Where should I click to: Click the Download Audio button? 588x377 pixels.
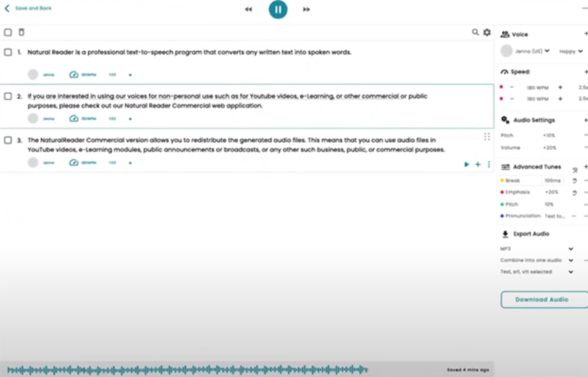(544, 299)
